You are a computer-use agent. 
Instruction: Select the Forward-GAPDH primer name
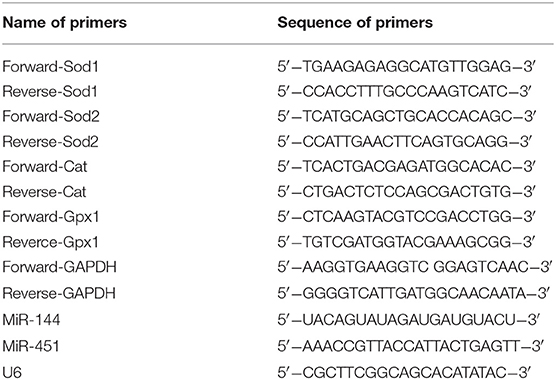[x=60, y=267]
